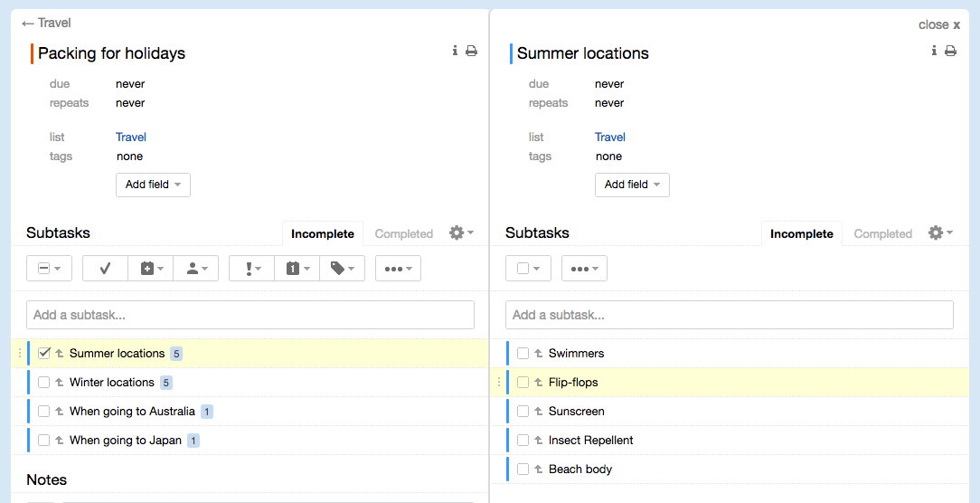Uncheck the Summer locations subtask checkbox

click(43, 354)
